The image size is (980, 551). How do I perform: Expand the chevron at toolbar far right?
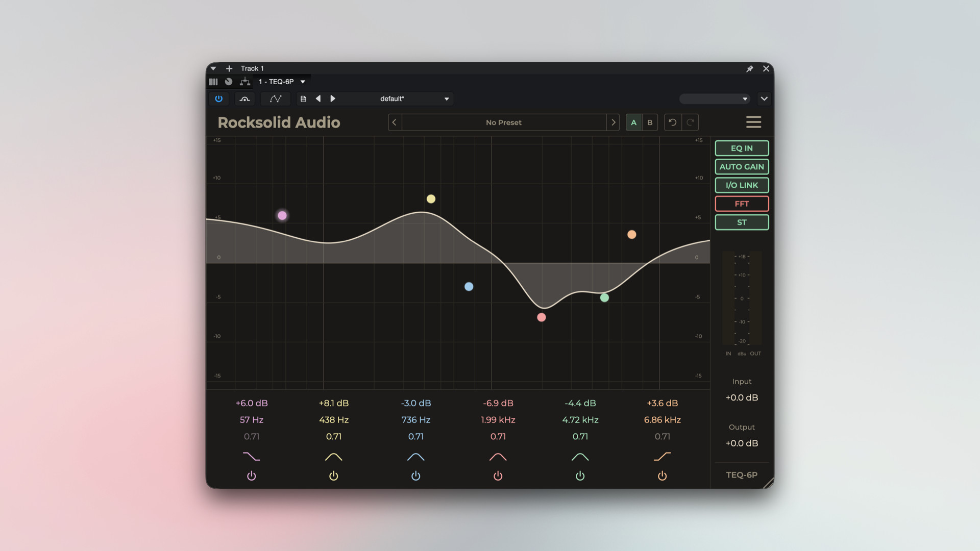tap(764, 99)
